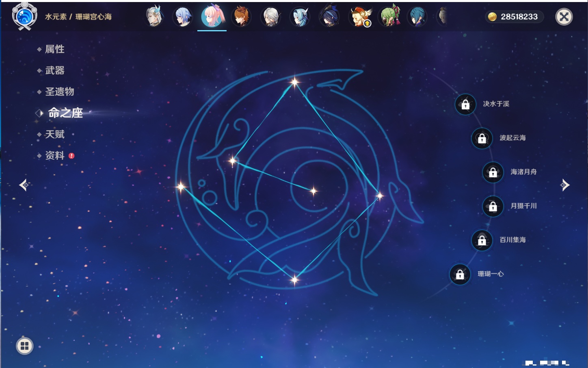Go to previous character with left arrow
Viewport: 588px width, 368px height.
pos(24,185)
